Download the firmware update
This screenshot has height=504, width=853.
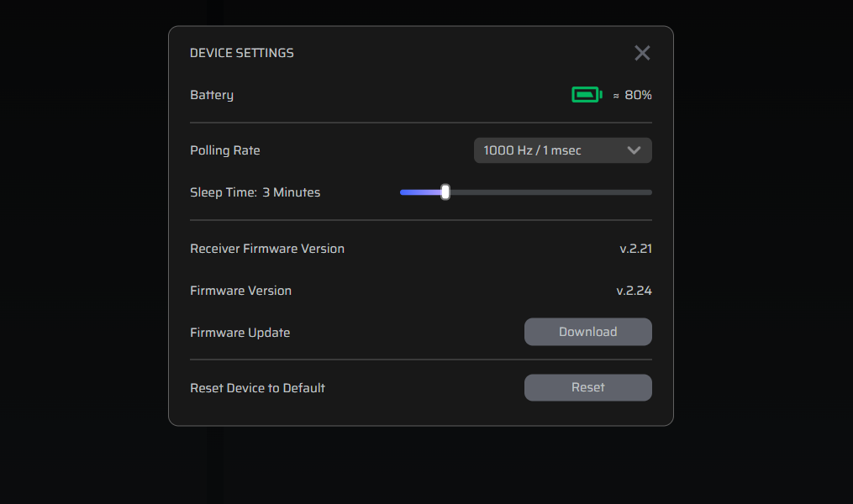pyautogui.click(x=587, y=332)
